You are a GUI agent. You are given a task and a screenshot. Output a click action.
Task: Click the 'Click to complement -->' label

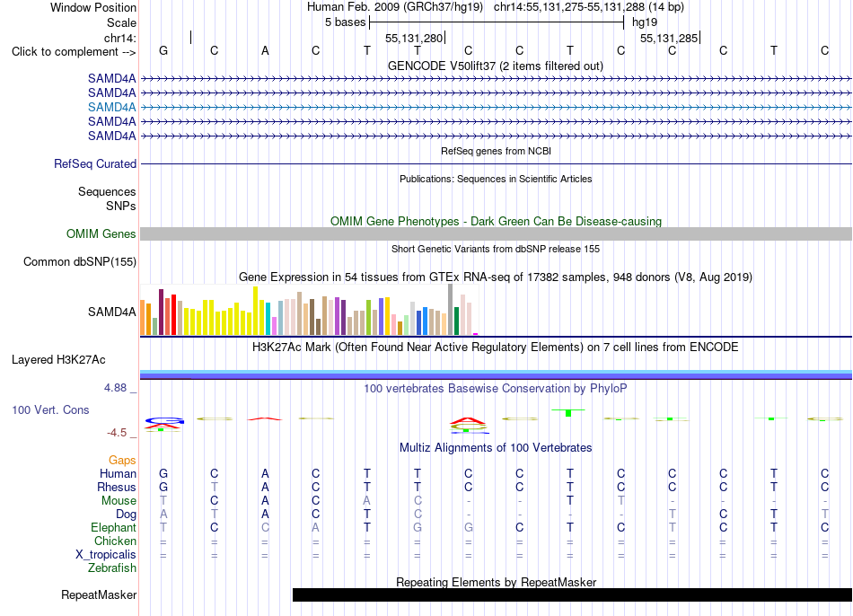pos(74,52)
